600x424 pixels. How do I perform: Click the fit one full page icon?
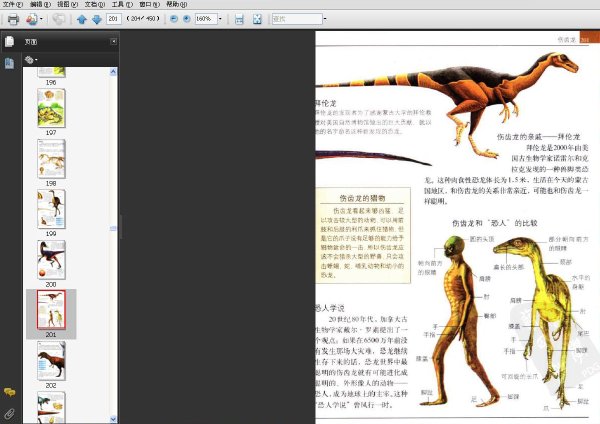click(257, 19)
